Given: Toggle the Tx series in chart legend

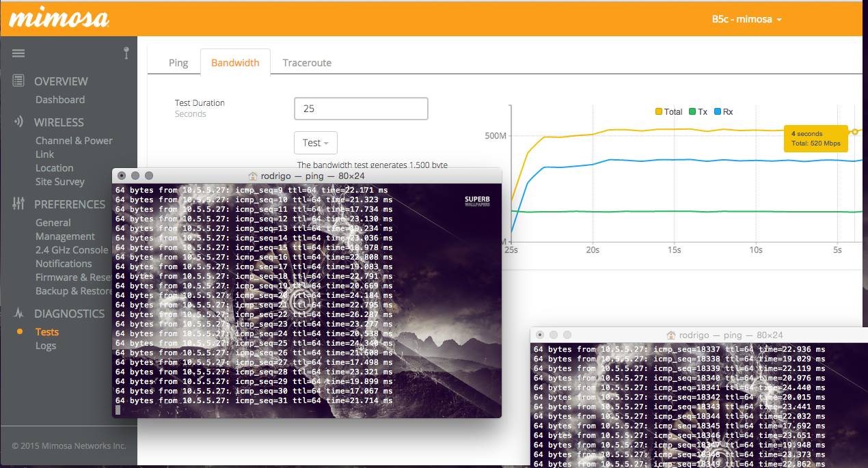Looking at the screenshot, I should coord(698,111).
